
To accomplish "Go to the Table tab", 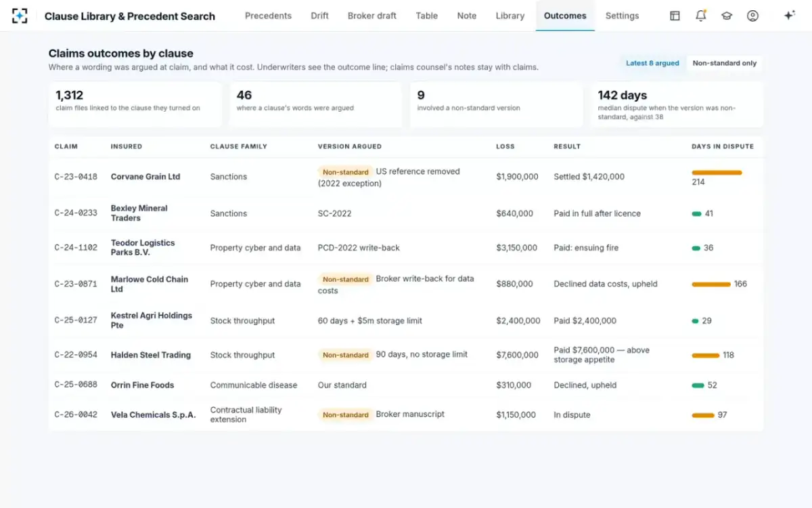I will pyautogui.click(x=426, y=16).
